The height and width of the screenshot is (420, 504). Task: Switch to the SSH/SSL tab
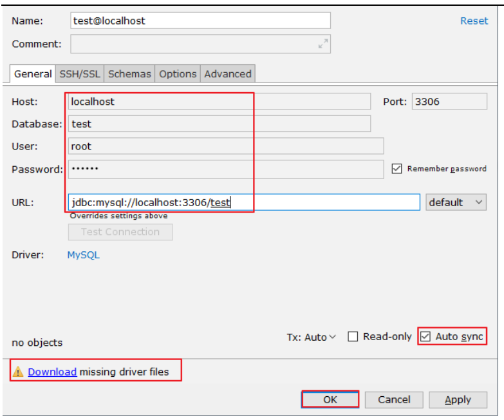point(80,74)
